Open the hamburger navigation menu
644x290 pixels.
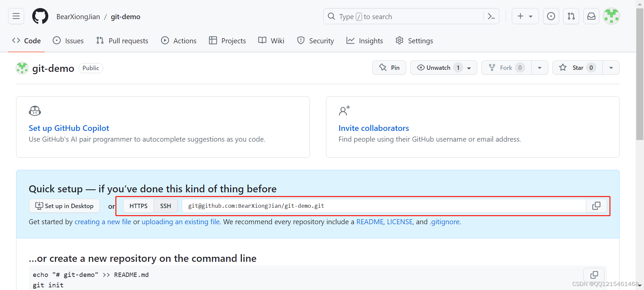pos(16,16)
